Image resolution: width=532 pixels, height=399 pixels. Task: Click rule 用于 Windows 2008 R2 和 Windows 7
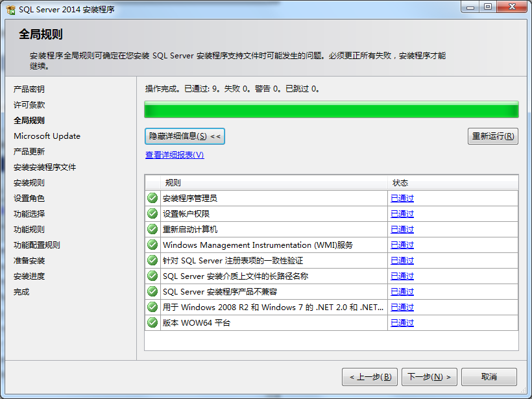(273, 308)
